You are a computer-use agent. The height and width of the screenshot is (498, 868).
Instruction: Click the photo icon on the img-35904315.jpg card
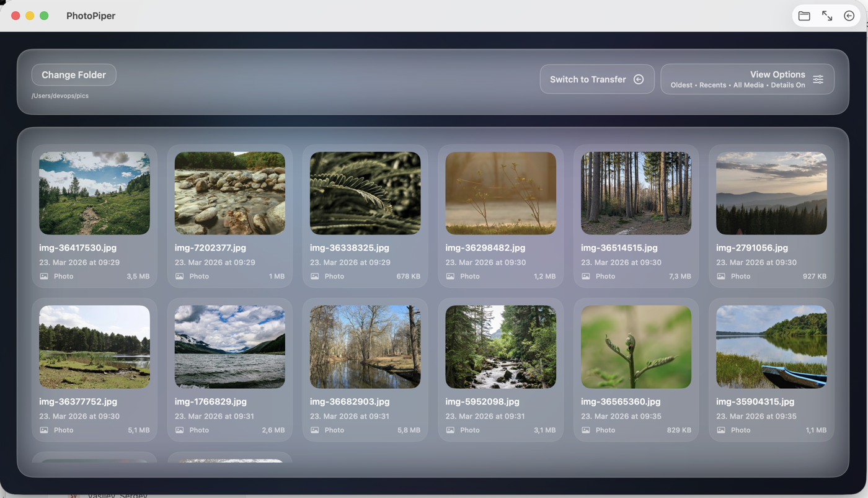720,430
